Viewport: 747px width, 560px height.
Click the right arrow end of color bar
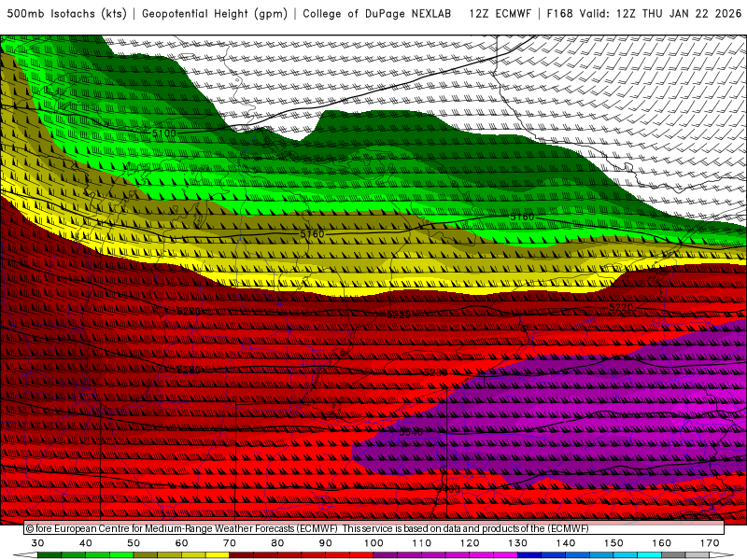pyautogui.click(x=721, y=555)
